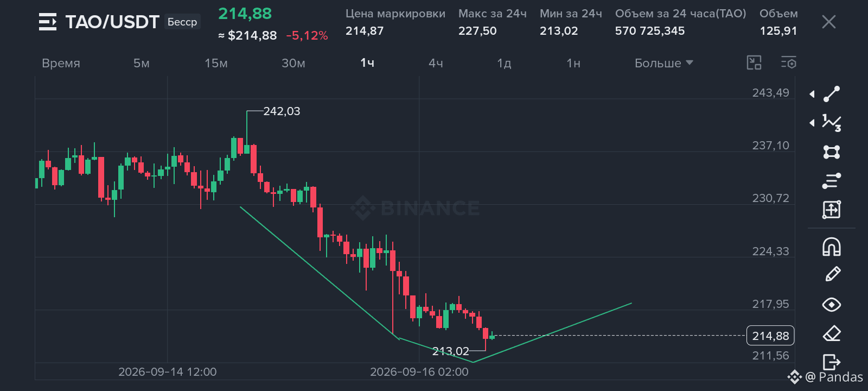The height and width of the screenshot is (391, 868).
Task: Select the Время chart view
Action: click(x=61, y=63)
